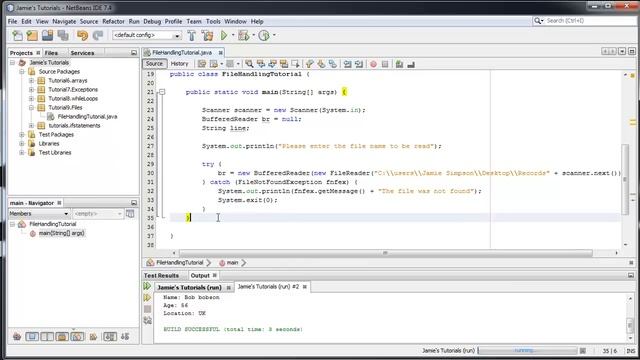Screen dimensions: 640x360
Task: Open the Tools menu
Action: click(213, 21)
